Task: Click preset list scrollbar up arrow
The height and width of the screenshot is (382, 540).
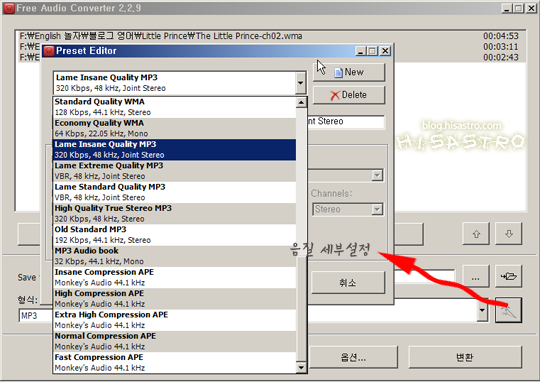Action: [x=301, y=102]
